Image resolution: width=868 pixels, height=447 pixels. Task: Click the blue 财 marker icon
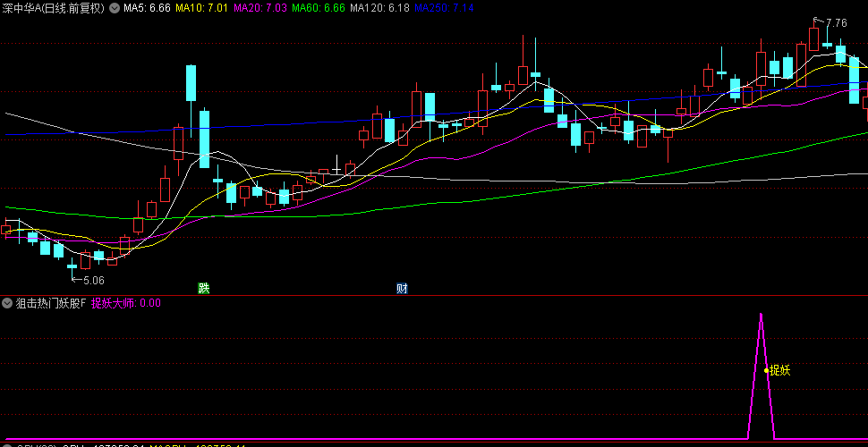coord(402,288)
